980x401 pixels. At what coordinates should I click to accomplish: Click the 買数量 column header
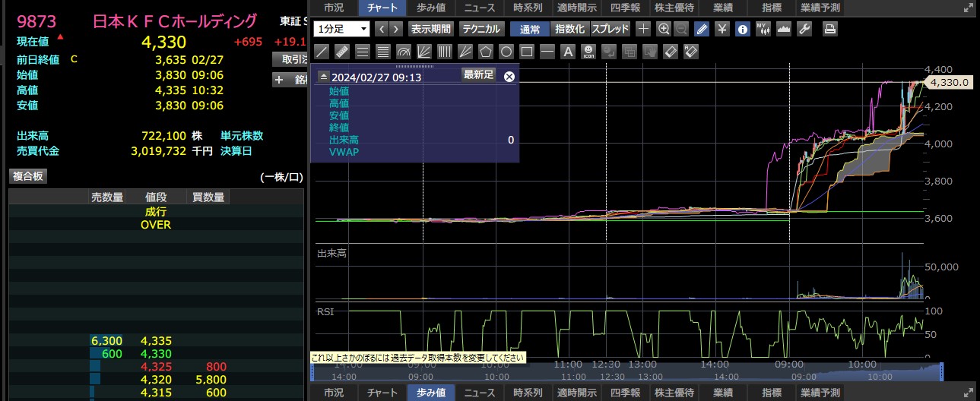coord(208,197)
